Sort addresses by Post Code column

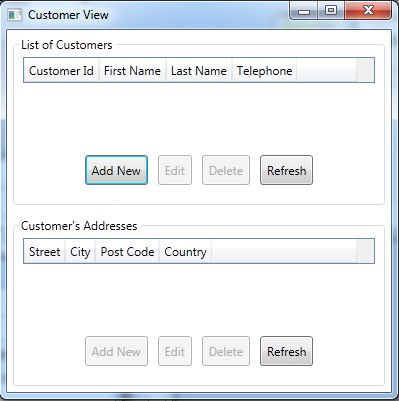pos(127,251)
